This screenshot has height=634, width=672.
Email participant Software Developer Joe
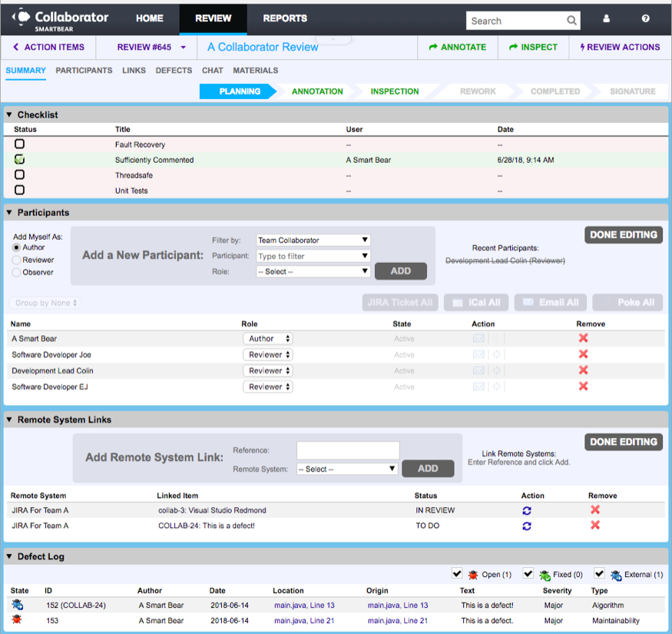pyautogui.click(x=478, y=355)
